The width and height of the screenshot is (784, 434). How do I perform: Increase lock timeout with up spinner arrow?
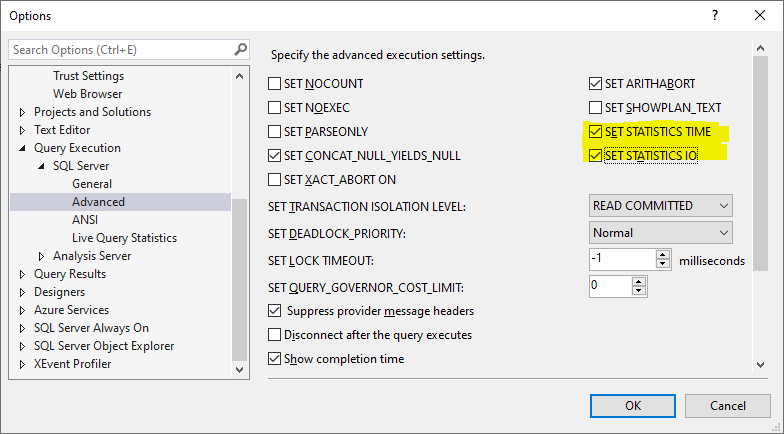pyautogui.click(x=663, y=255)
